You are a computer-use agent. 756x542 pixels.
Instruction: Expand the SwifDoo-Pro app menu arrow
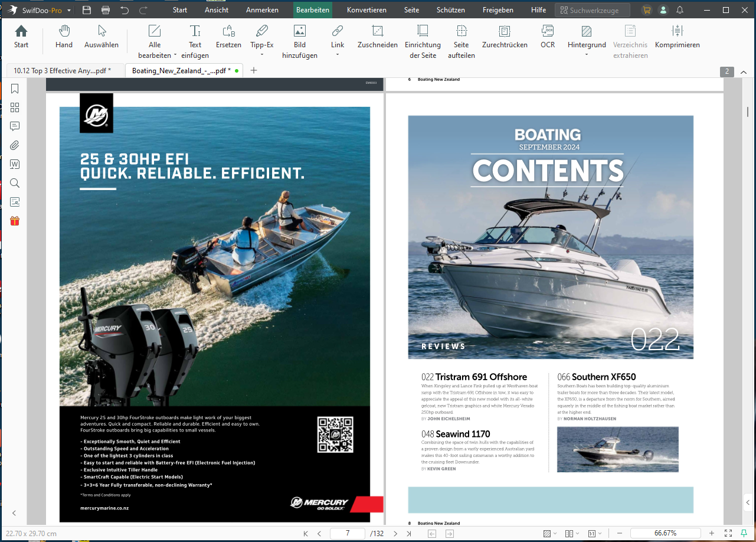coord(69,11)
